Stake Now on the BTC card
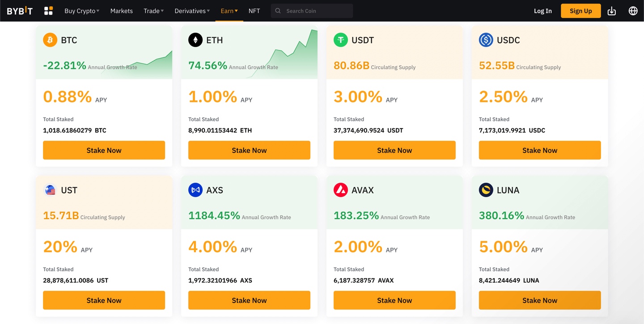This screenshot has height=324, width=644. point(104,150)
